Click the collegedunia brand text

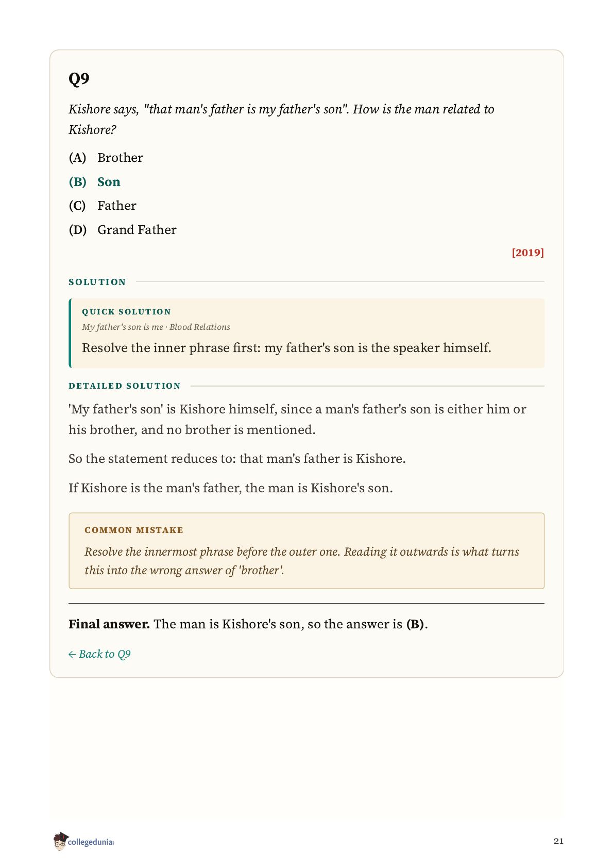(x=91, y=842)
